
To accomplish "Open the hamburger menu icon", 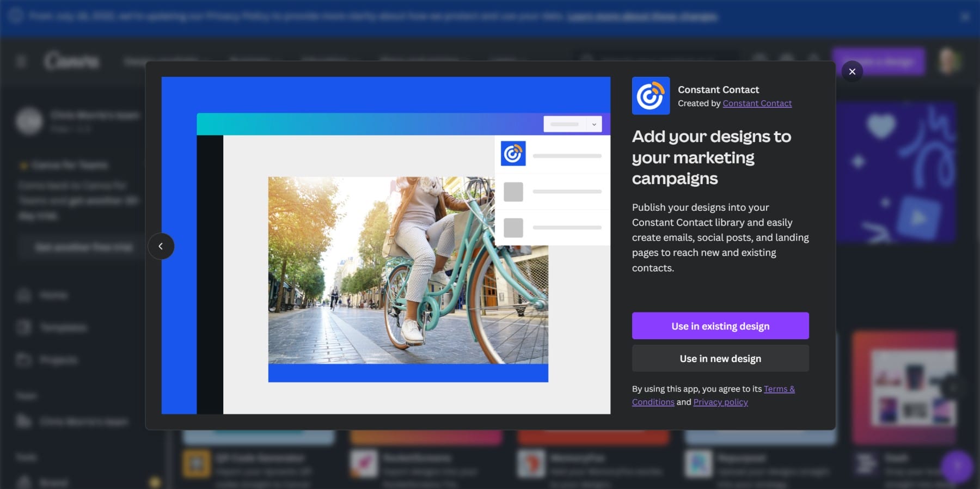I will point(21,61).
